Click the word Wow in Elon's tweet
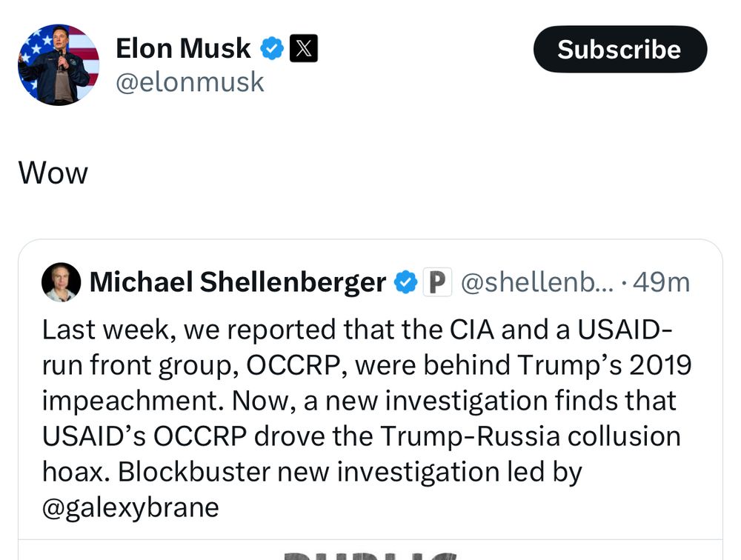 pos(52,172)
